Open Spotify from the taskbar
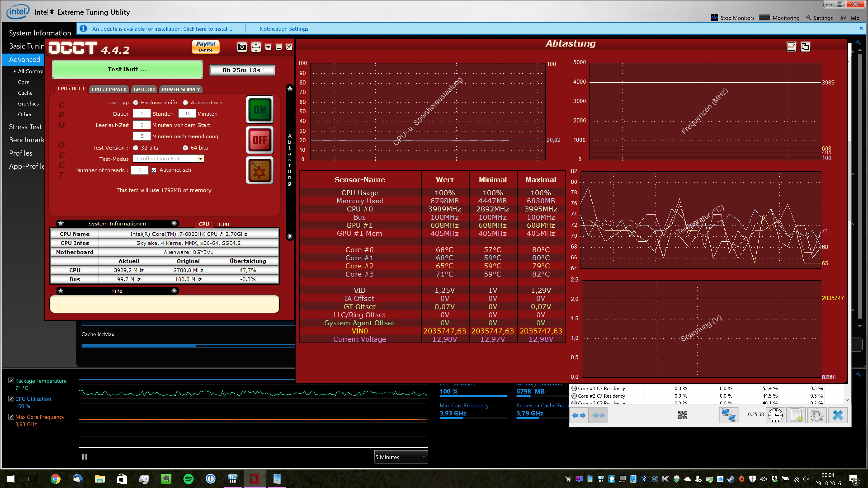The image size is (868, 488). (x=188, y=479)
